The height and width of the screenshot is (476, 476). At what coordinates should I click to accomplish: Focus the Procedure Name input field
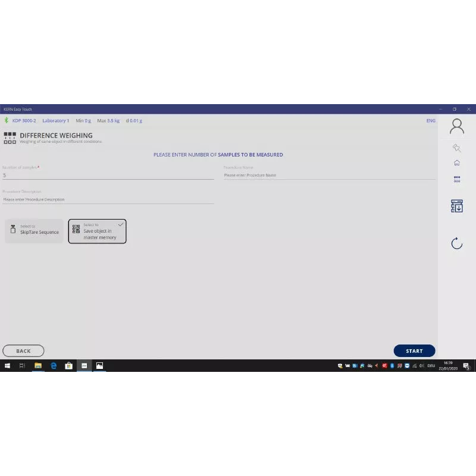[329, 176]
